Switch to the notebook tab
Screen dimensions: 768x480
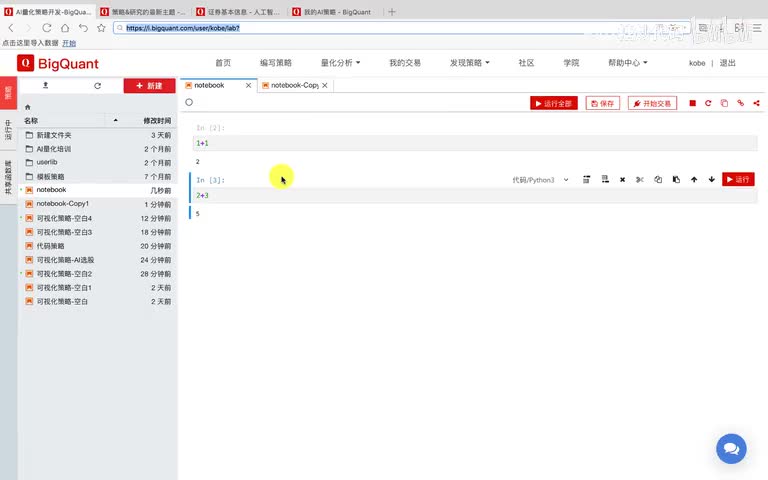click(209, 85)
